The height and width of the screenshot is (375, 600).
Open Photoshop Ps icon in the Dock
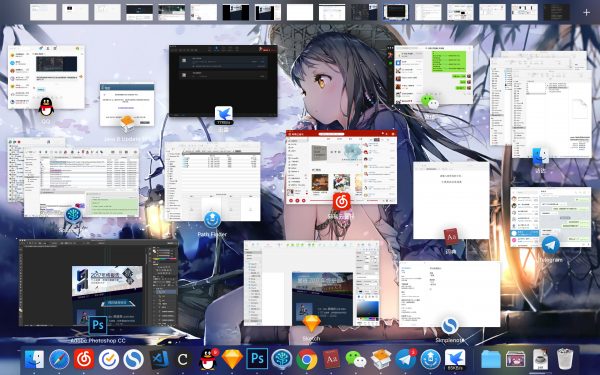point(257,359)
